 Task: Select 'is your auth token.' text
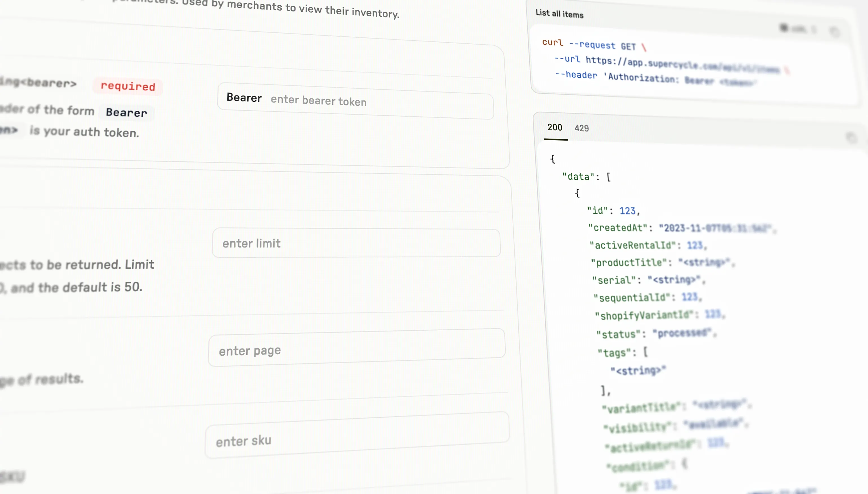(85, 132)
